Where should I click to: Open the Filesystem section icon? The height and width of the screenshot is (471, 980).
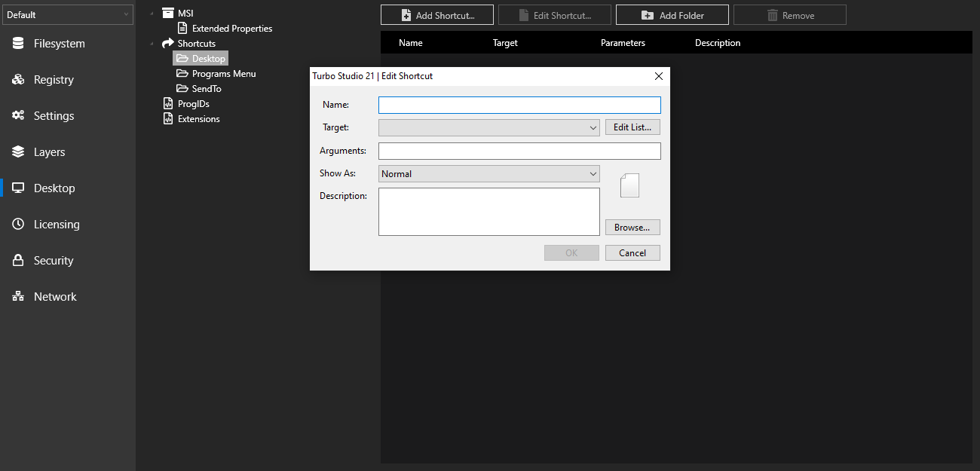click(18, 44)
